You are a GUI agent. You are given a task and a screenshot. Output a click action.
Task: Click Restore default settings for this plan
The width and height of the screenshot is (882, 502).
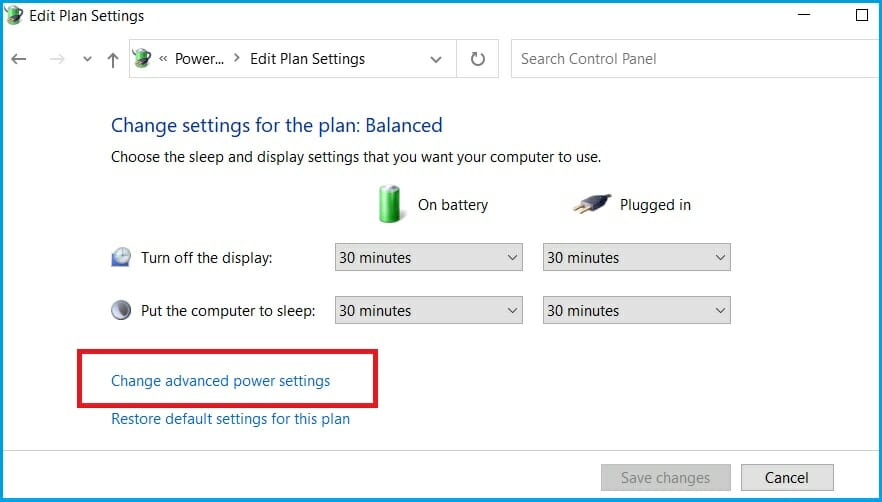click(x=230, y=419)
